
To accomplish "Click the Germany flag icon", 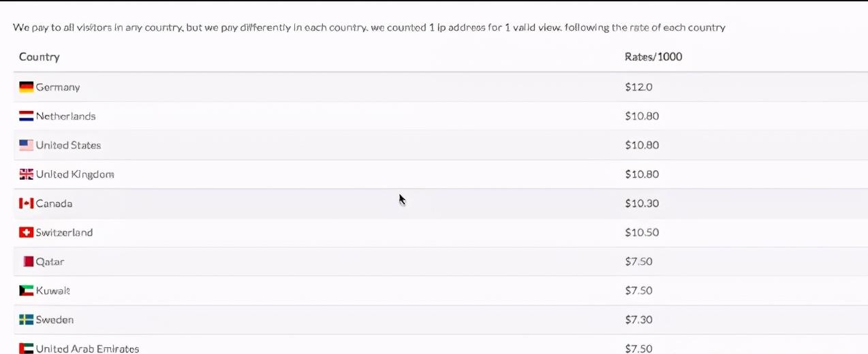I will coord(27,87).
